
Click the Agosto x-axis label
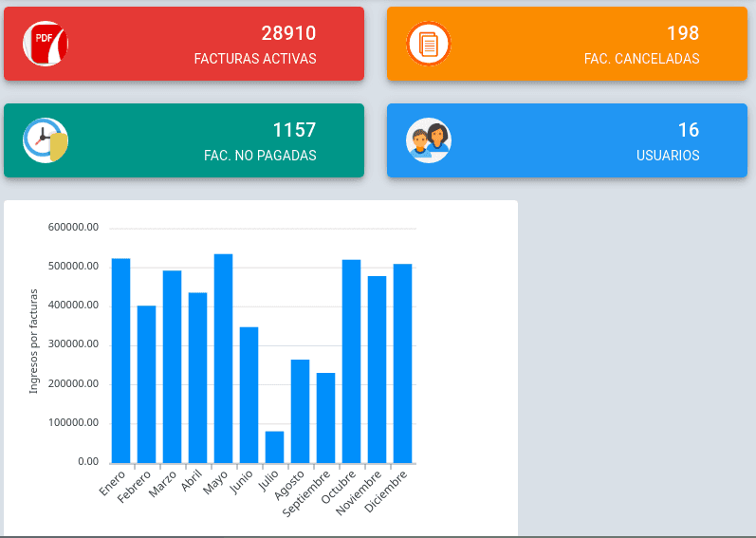[289, 486]
